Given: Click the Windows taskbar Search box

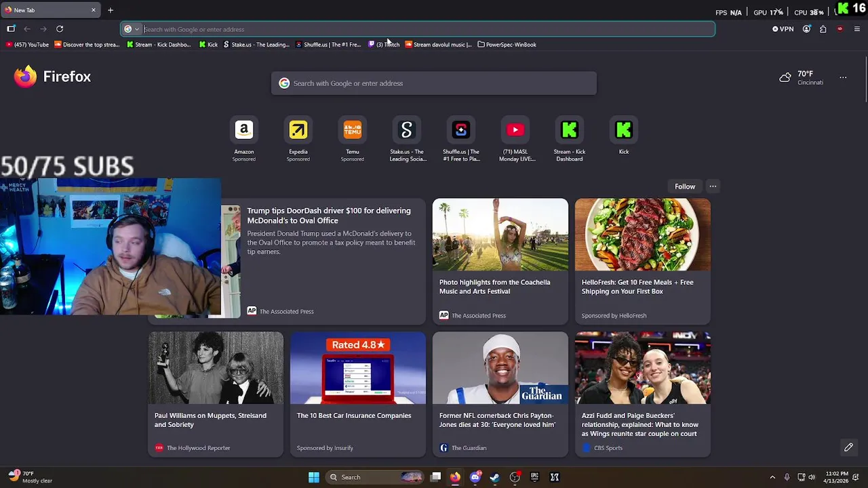Looking at the screenshot, I should pos(375,477).
